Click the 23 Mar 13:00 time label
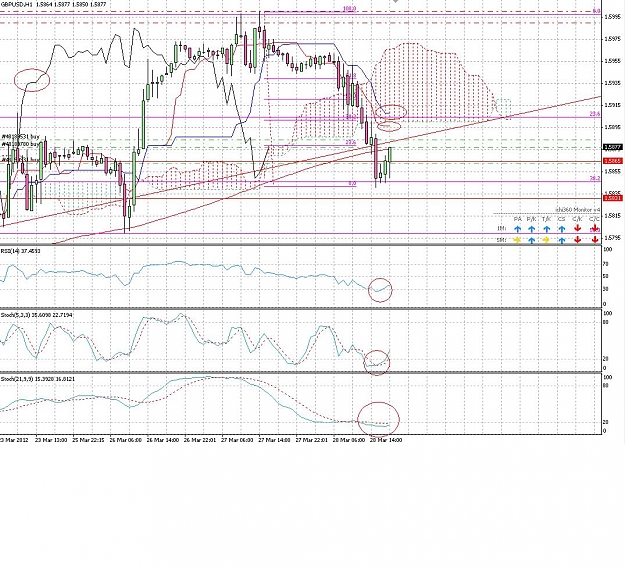 pyautogui.click(x=51, y=440)
